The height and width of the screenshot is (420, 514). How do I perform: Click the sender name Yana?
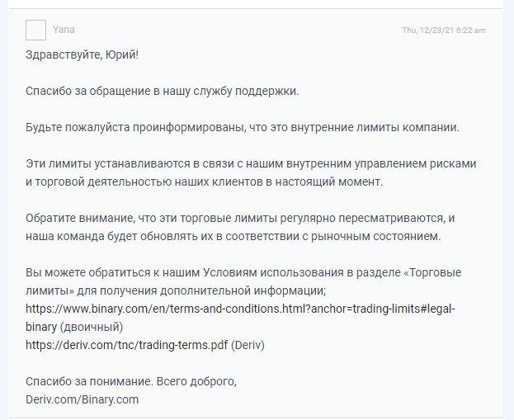pos(64,30)
